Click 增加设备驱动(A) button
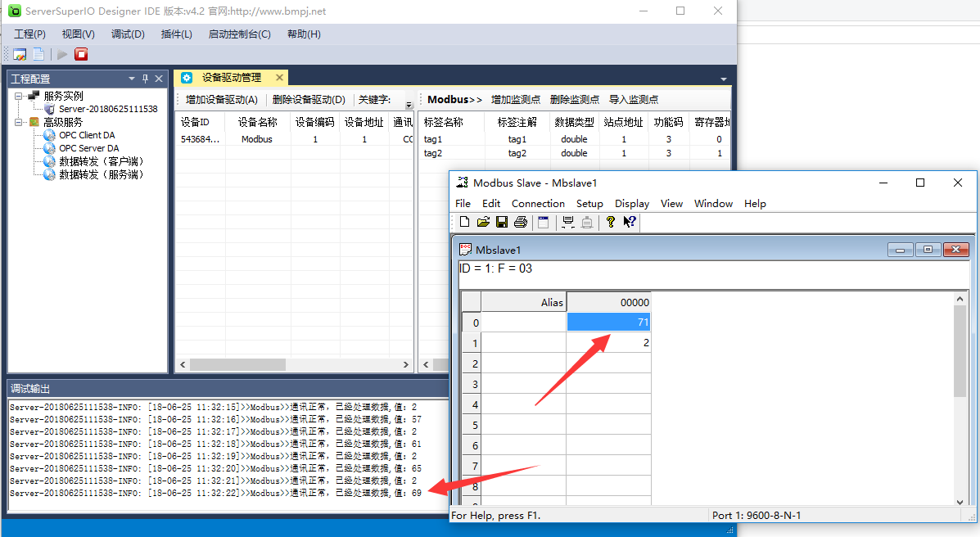This screenshot has height=537, width=980. [222, 99]
